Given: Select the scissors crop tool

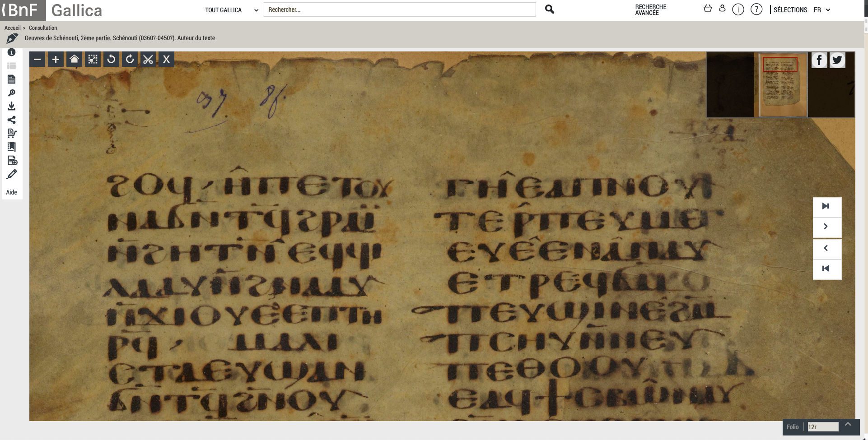Looking at the screenshot, I should pos(148,59).
